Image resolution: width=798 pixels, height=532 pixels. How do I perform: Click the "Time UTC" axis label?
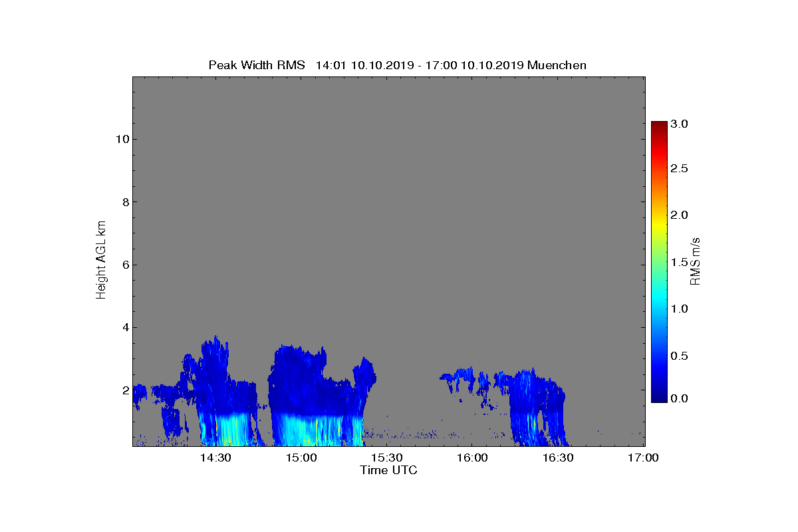coord(388,470)
